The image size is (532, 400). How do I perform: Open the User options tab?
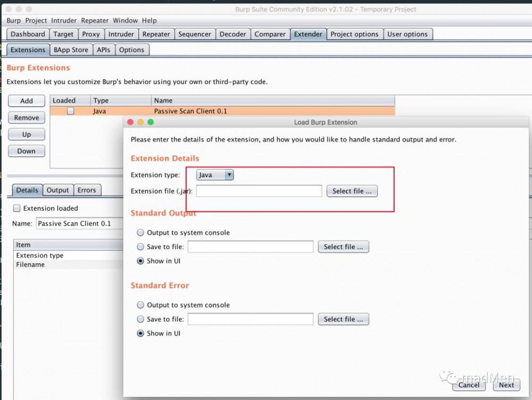[x=408, y=34]
